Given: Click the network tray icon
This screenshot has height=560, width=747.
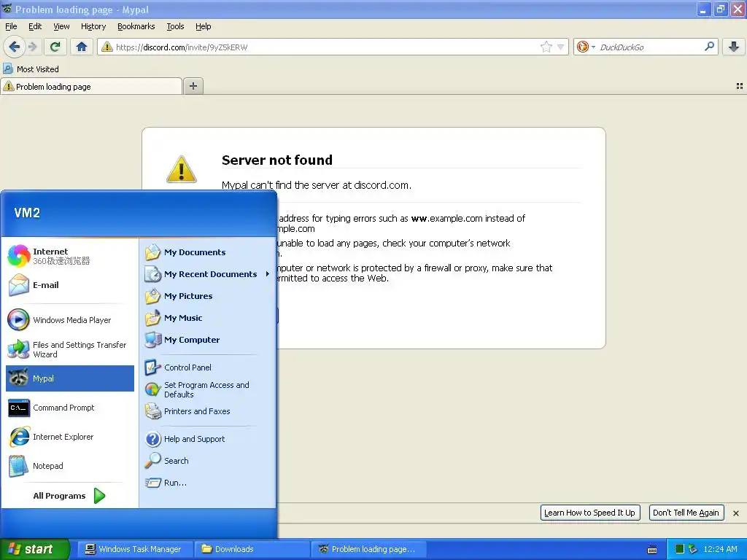Looking at the screenshot, I should 693,549.
